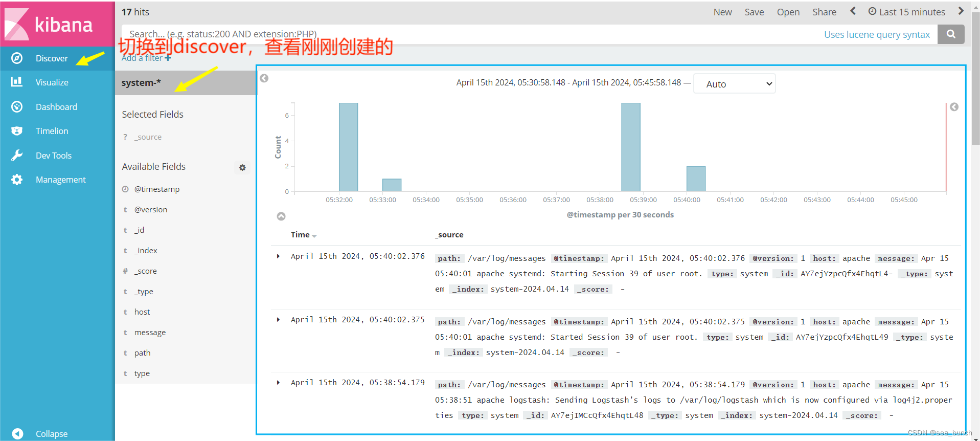Viewport: 980px width, 441px height.
Task: Run query with magnifier search button
Action: pos(951,34)
